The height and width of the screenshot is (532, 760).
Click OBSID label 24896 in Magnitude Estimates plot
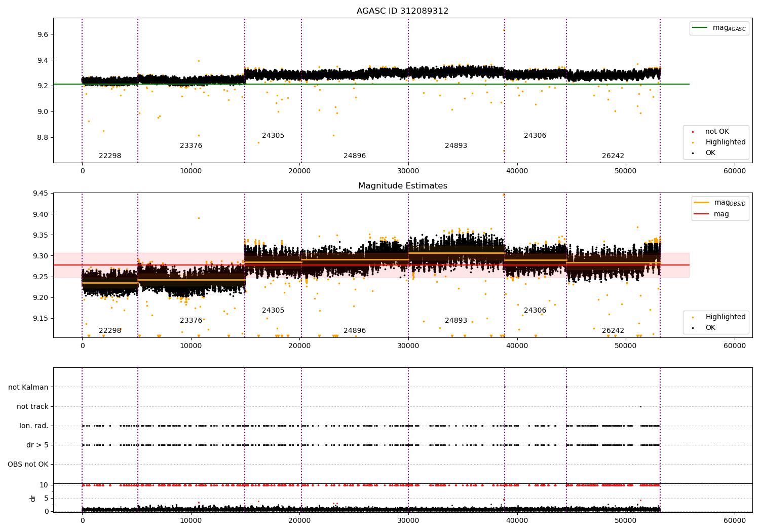click(355, 331)
